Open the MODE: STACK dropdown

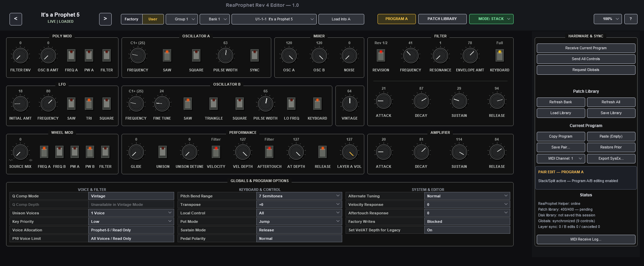[491, 19]
